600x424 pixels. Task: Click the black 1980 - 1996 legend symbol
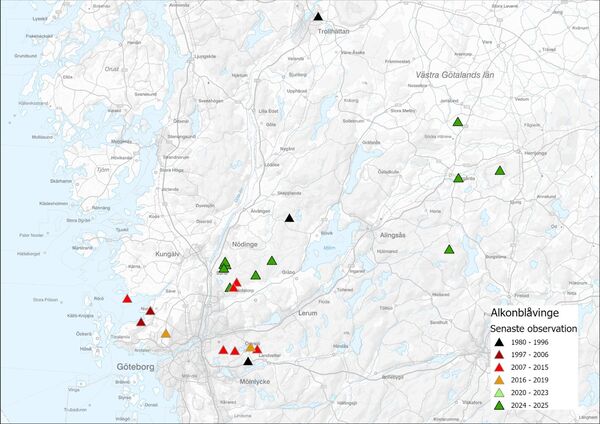[499, 341]
